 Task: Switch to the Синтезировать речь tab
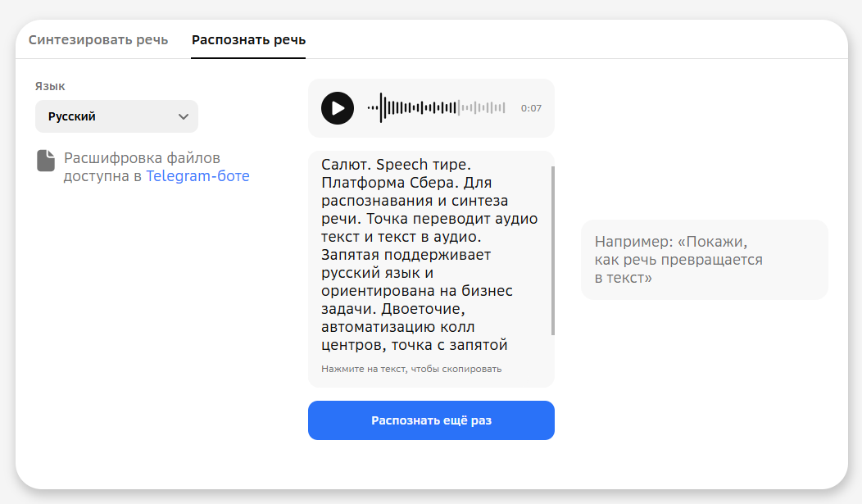point(98,40)
